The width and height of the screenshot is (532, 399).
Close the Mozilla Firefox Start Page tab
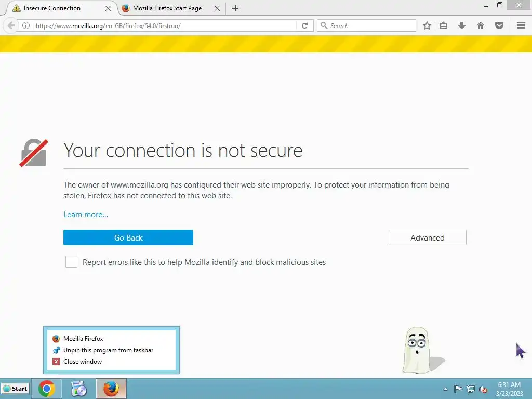pyautogui.click(x=217, y=8)
